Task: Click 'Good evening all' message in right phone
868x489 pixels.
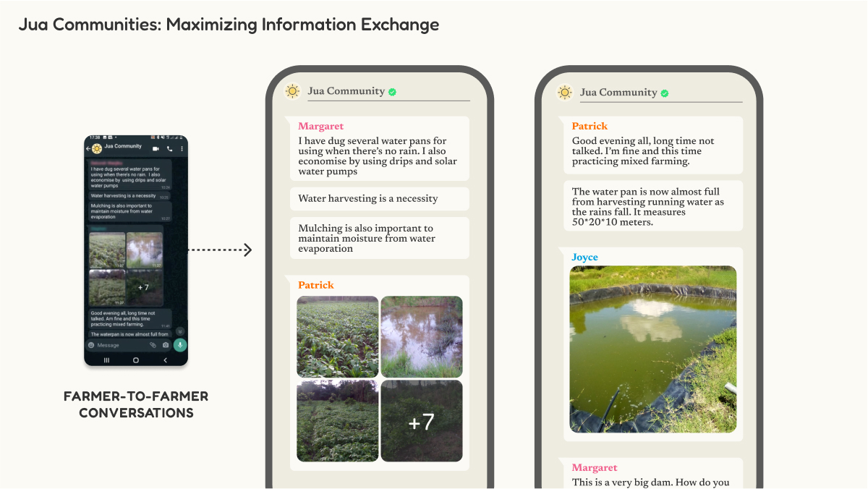Action: coord(653,145)
